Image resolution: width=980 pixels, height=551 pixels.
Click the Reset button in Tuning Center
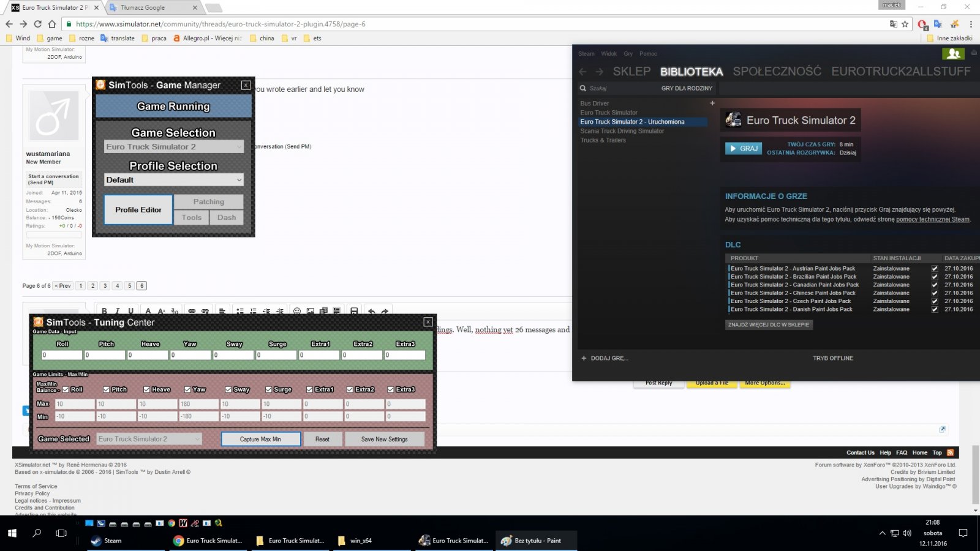pyautogui.click(x=322, y=439)
